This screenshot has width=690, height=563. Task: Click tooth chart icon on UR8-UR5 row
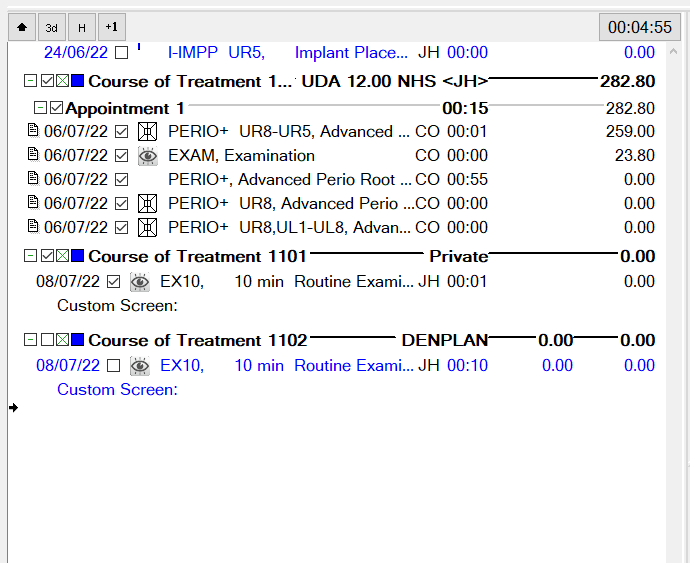click(x=147, y=132)
